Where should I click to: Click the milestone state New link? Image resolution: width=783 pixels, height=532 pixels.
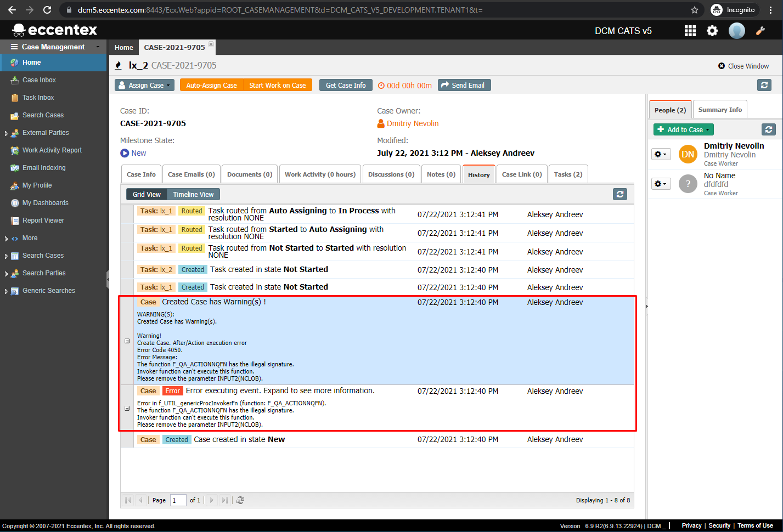point(139,153)
